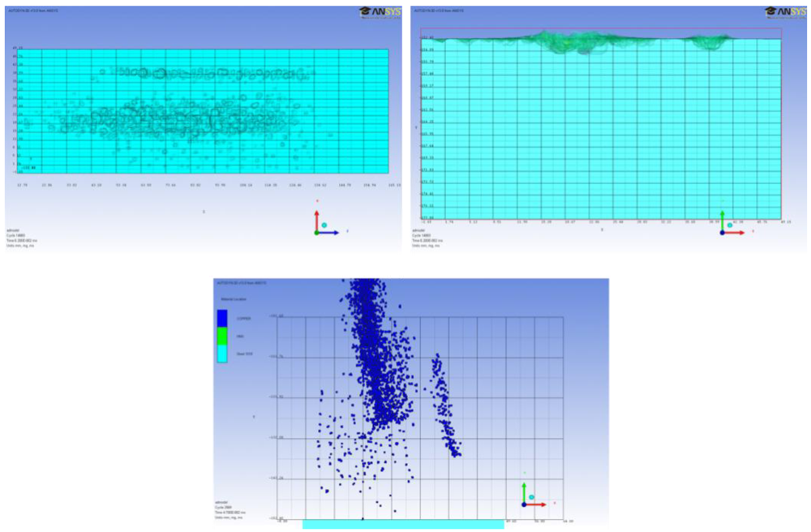Click the COPPER legend label
The image size is (811, 532).
pos(243,319)
